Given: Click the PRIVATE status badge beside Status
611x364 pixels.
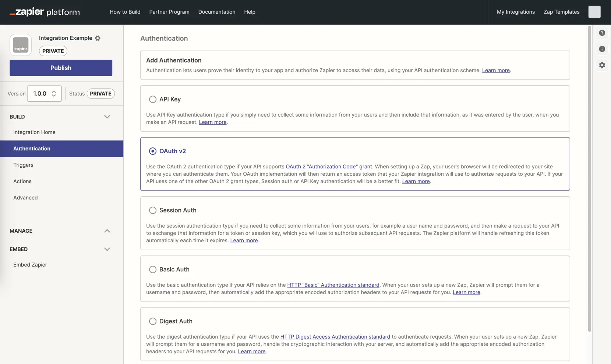Looking at the screenshot, I should (x=100, y=94).
